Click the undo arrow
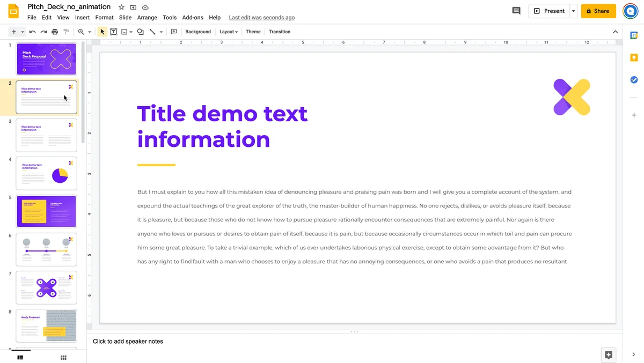Image resolution: width=644 pixels, height=363 pixels. 32,32
